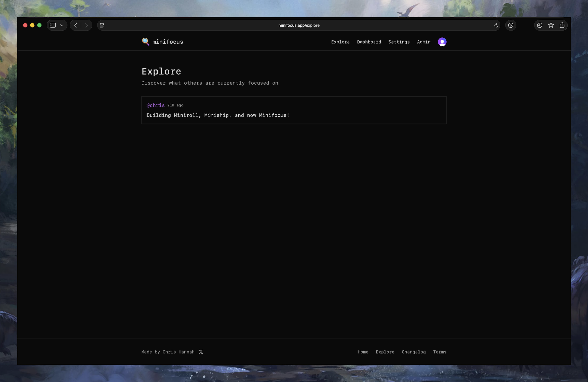This screenshot has width=588, height=382.
Task: Click the page reader icon in address bar
Action: 102,25
